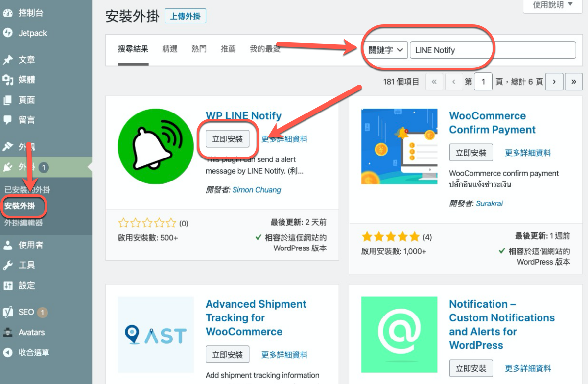Click the 最後更新: 1 週前 text
Viewport: 588px width, 384px height.
pos(542,236)
